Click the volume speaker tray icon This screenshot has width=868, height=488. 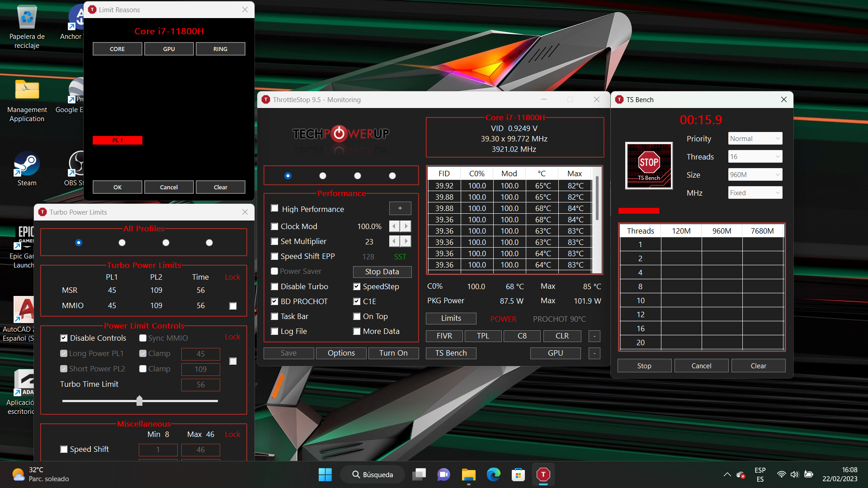794,474
